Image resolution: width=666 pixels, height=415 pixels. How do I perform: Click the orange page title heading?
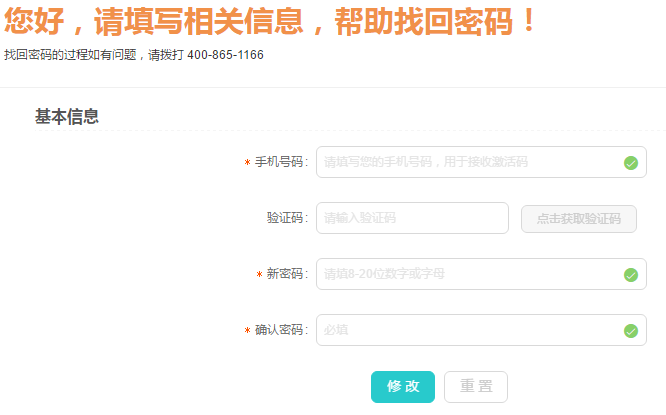click(269, 21)
